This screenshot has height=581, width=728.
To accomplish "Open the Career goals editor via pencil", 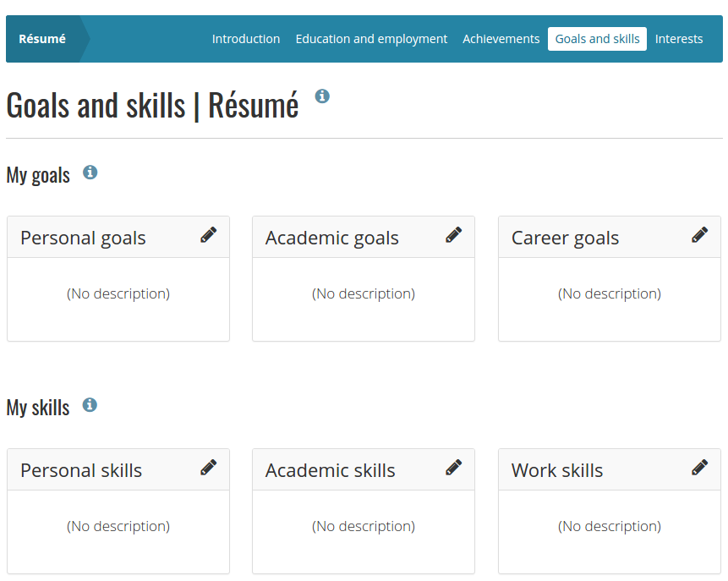I will tap(700, 235).
